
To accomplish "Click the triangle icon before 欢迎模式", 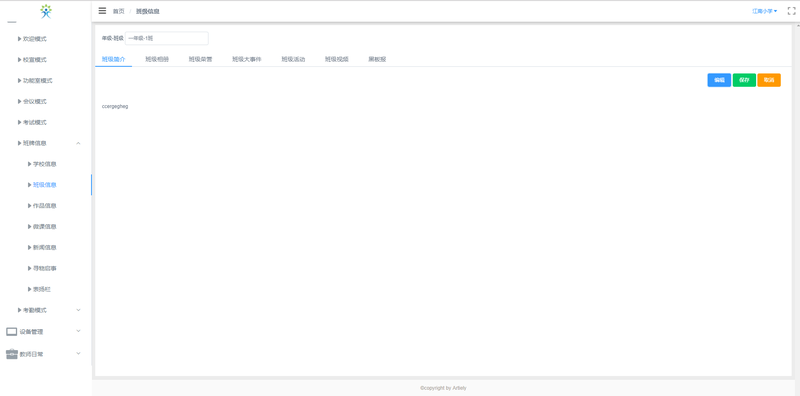I will pyautogui.click(x=19, y=39).
